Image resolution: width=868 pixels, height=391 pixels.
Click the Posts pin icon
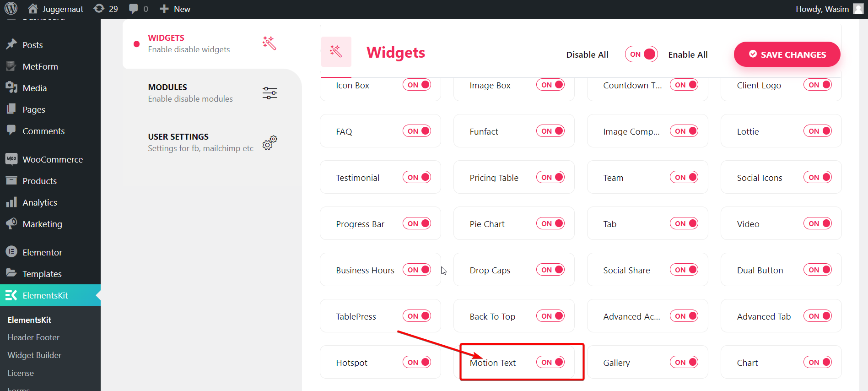11,44
